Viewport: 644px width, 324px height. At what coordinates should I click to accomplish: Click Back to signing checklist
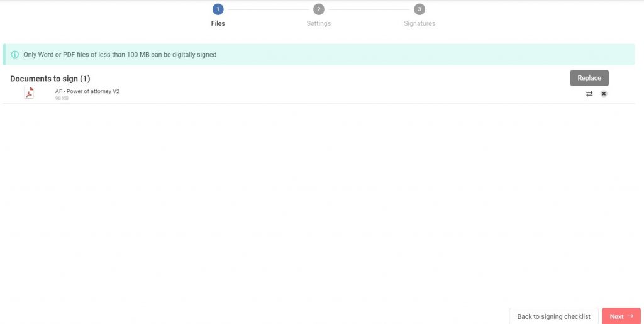pyautogui.click(x=553, y=316)
